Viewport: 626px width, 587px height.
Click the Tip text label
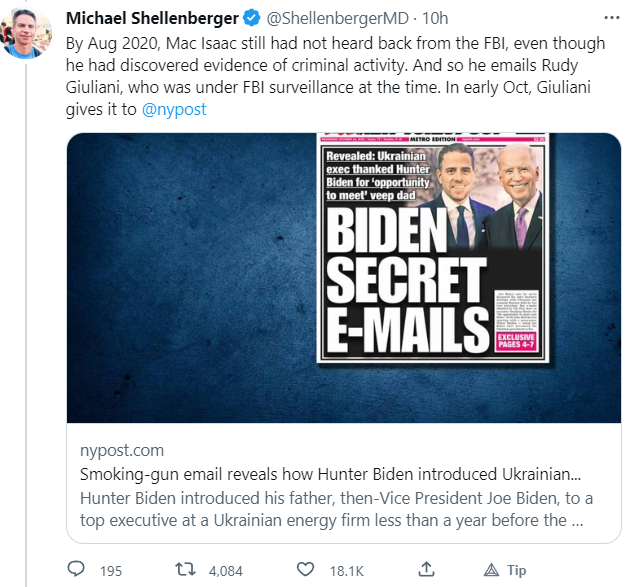coord(516,570)
